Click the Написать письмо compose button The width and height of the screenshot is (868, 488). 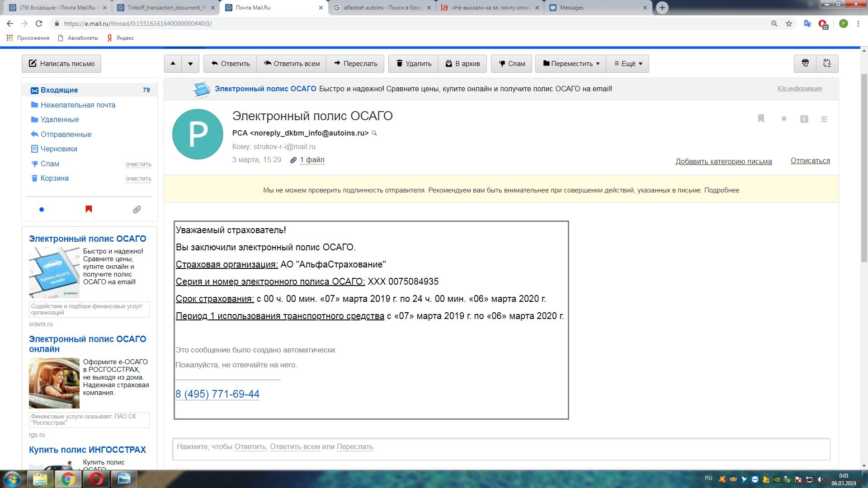tap(61, 64)
